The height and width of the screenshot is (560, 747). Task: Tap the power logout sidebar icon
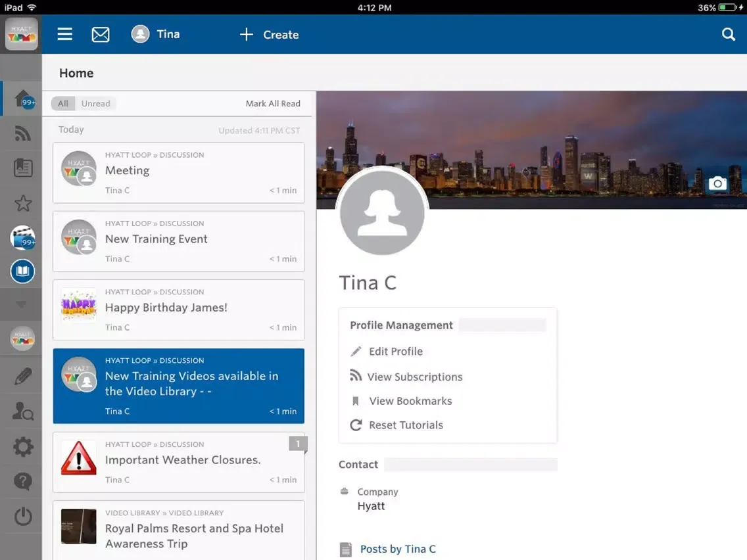(23, 516)
